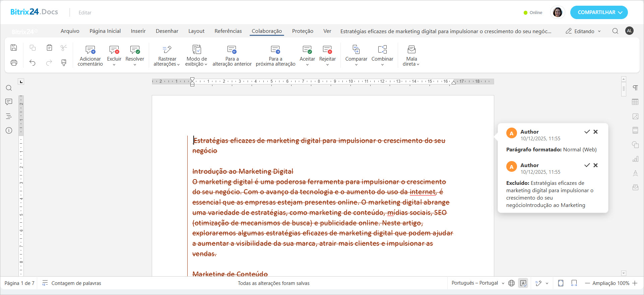Click the Print icon

click(14, 63)
